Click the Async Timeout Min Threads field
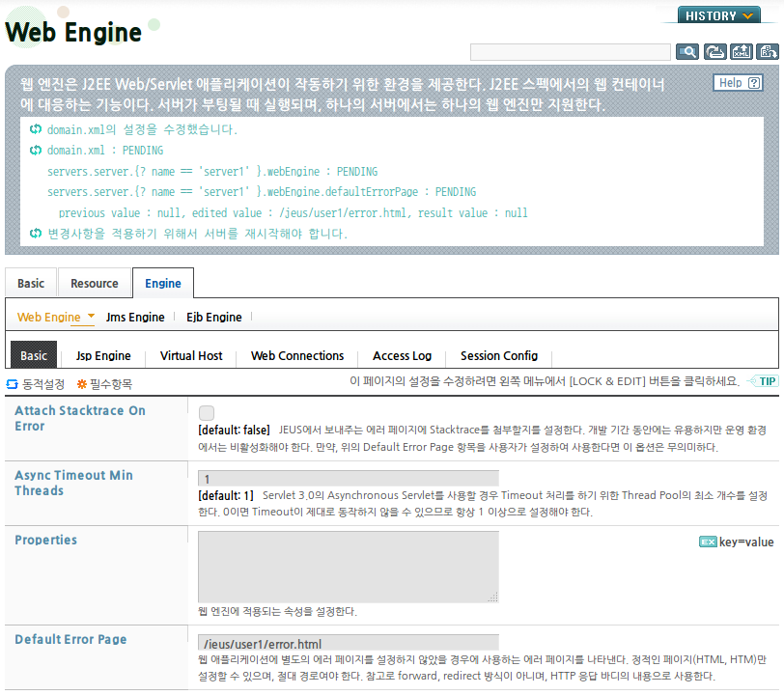The height and width of the screenshot is (695, 784). pyautogui.click(x=349, y=479)
